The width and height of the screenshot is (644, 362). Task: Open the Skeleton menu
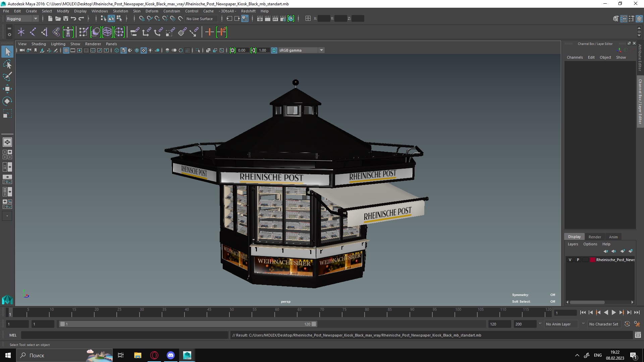pyautogui.click(x=120, y=11)
